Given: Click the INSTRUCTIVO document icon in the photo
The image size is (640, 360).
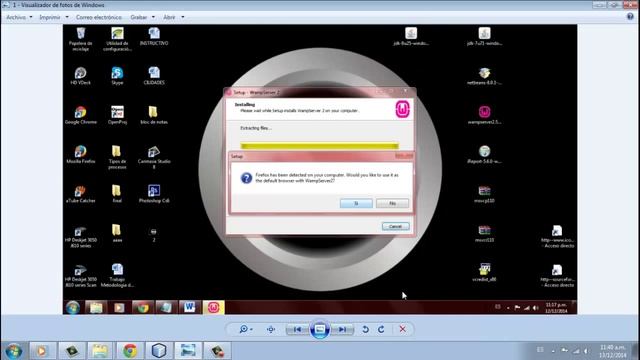Looking at the screenshot, I should [x=154, y=37].
